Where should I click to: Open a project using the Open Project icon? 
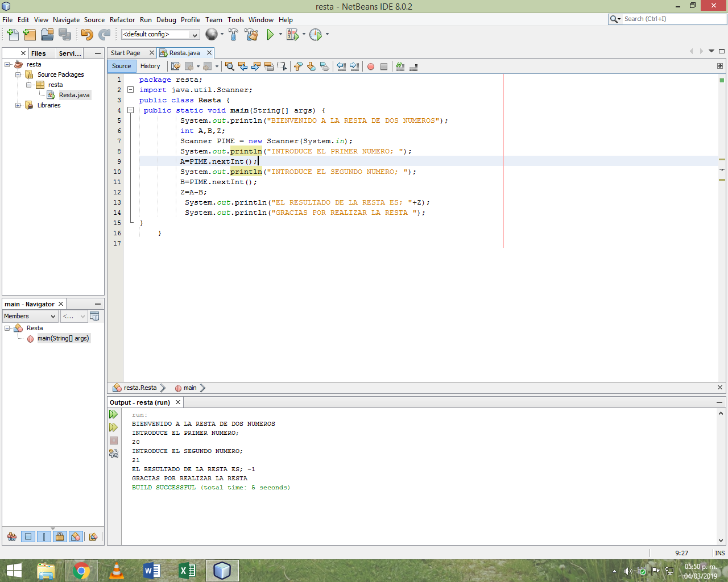coord(47,34)
